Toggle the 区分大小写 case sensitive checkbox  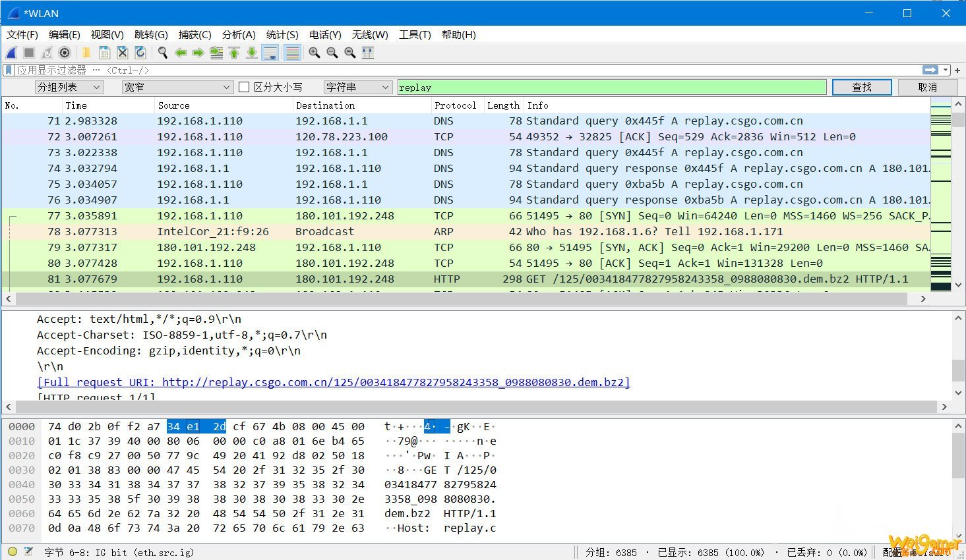tap(244, 87)
